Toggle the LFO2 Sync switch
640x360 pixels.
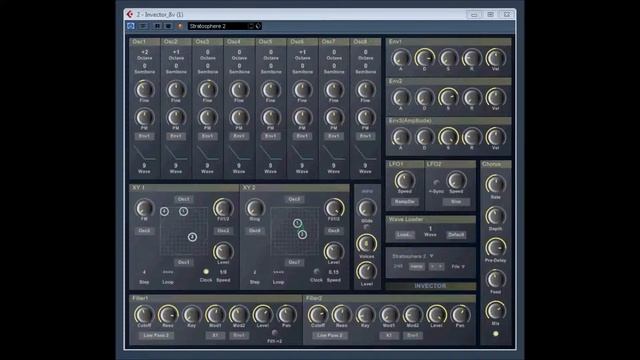(x=436, y=182)
